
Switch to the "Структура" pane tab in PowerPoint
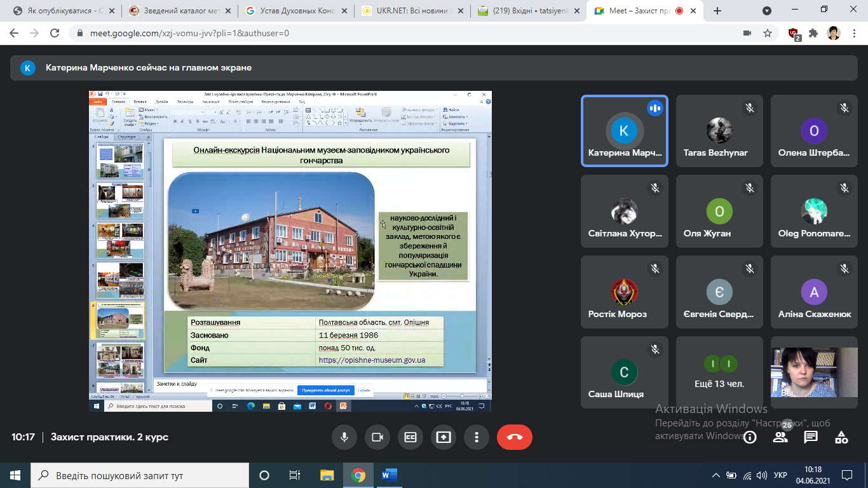click(x=127, y=137)
